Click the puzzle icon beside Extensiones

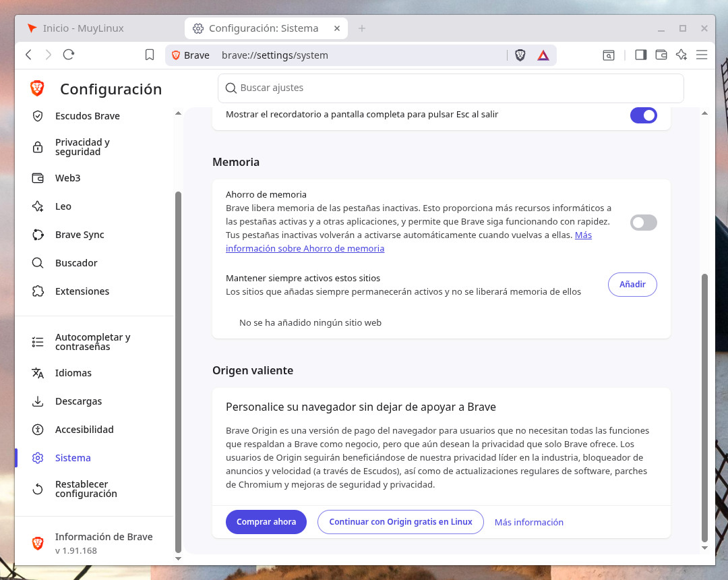tap(38, 291)
